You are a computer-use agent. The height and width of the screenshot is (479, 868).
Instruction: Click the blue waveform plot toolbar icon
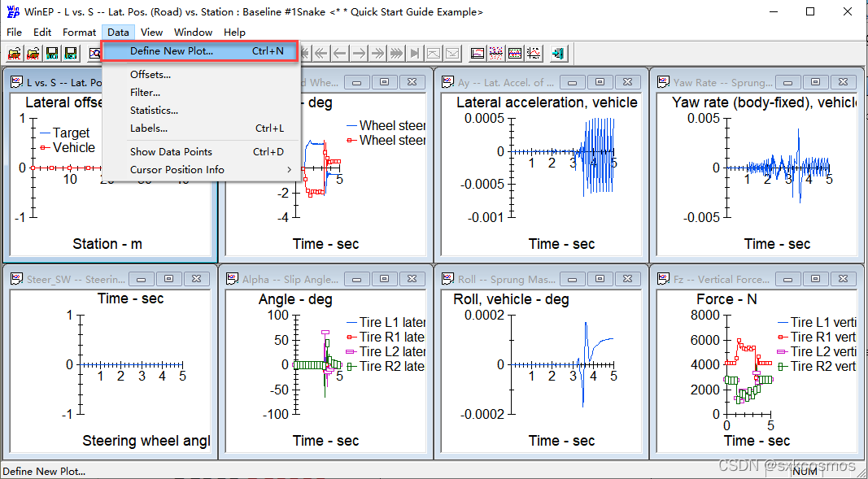(x=515, y=54)
